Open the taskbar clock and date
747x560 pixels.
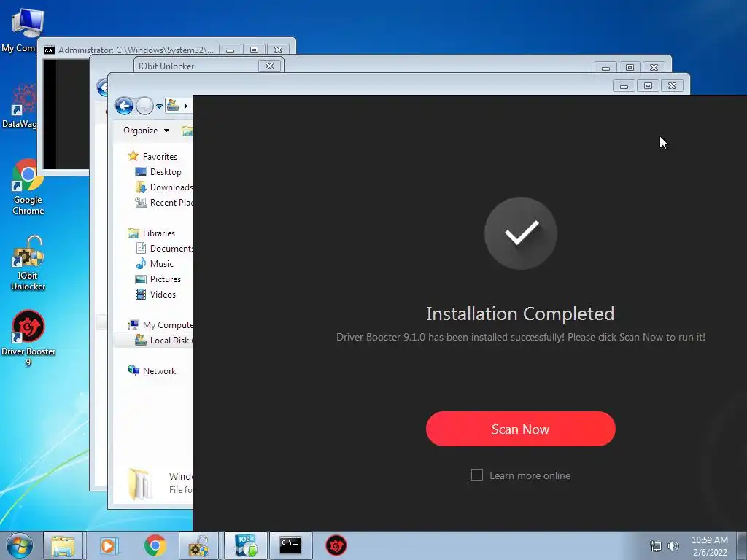(709, 546)
